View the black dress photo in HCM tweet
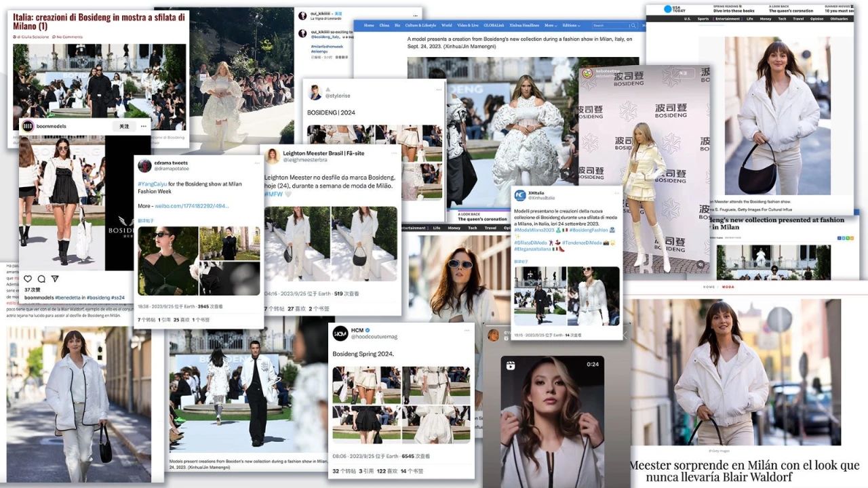 pyautogui.click(x=366, y=425)
